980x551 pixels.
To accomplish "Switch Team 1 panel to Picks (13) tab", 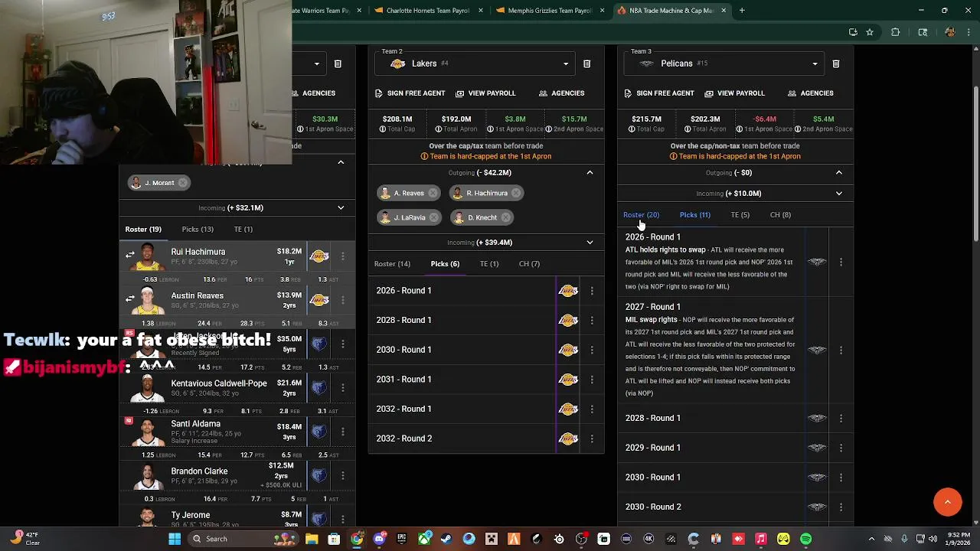I will coord(198,230).
